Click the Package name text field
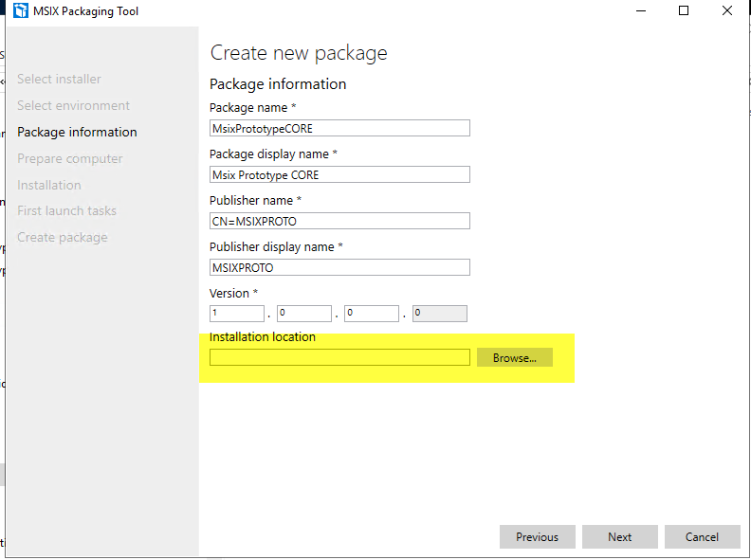The height and width of the screenshot is (560, 751). pyautogui.click(x=339, y=129)
